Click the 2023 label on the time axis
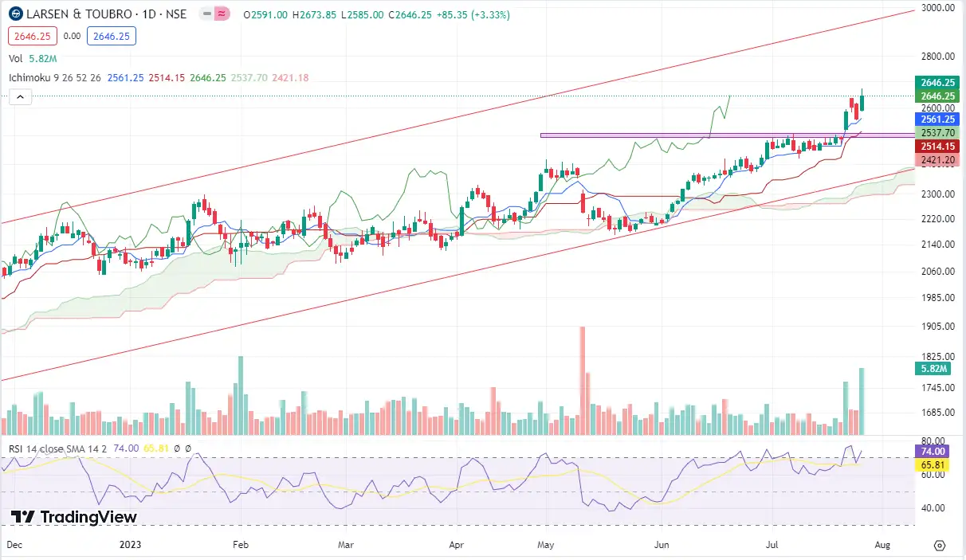The image size is (966, 560). tap(130, 545)
